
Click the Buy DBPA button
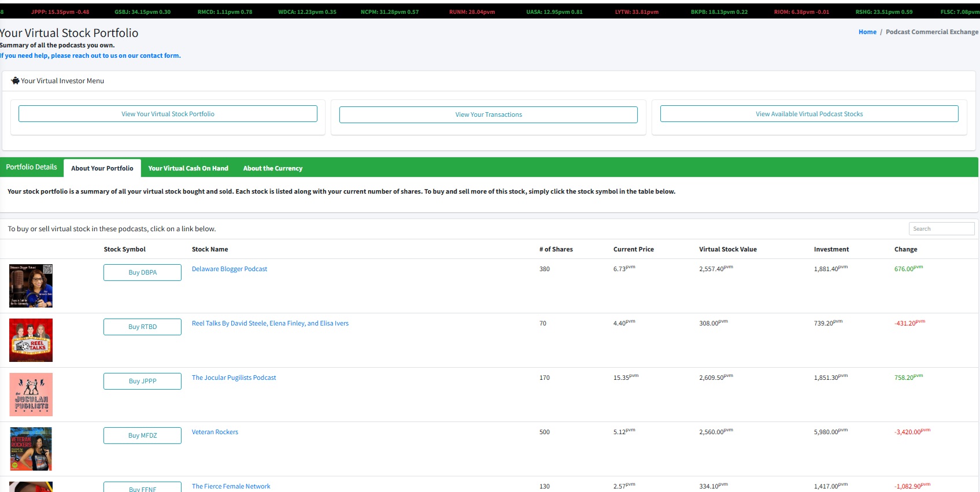[142, 272]
